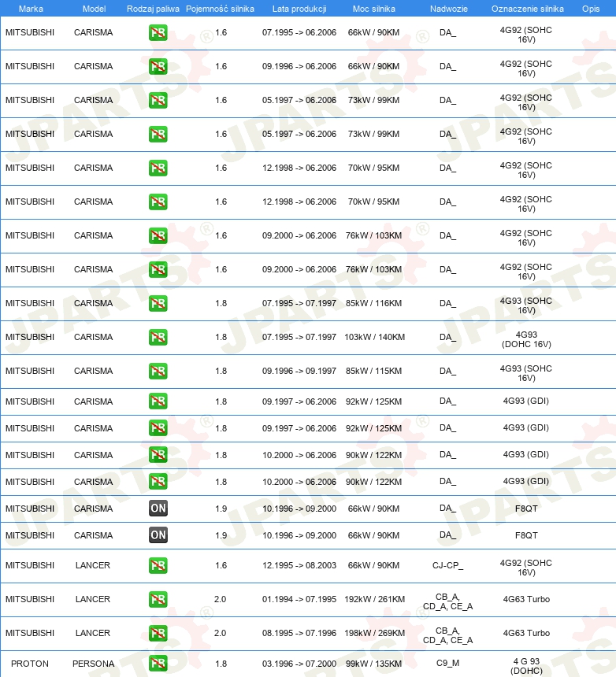
Task: Click the 2.0 capacity in 198kW row
Action: [x=221, y=634]
